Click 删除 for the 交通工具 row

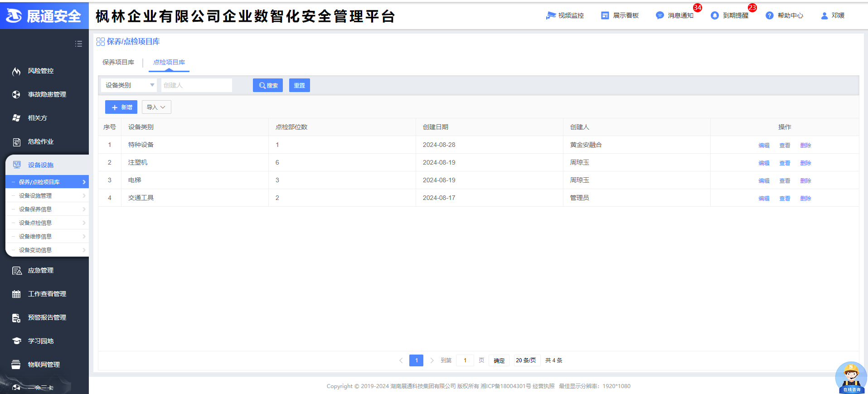[805, 198]
